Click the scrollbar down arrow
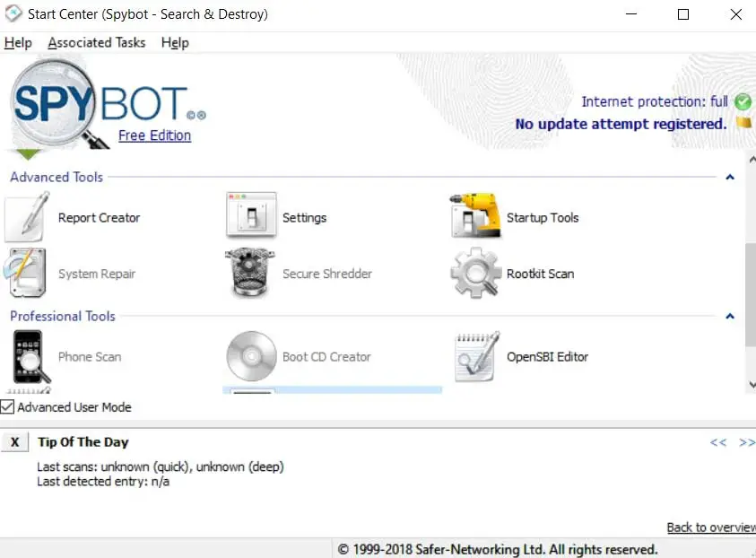This screenshot has height=558, width=756. pos(752,384)
